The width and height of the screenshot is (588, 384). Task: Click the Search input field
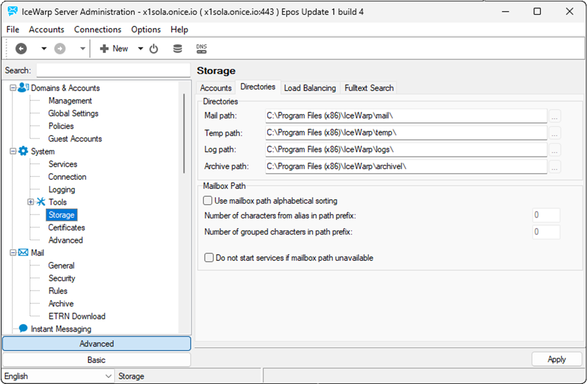click(113, 70)
